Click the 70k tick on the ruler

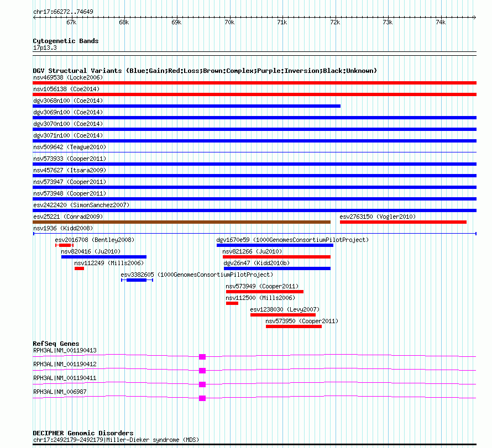tap(229, 22)
